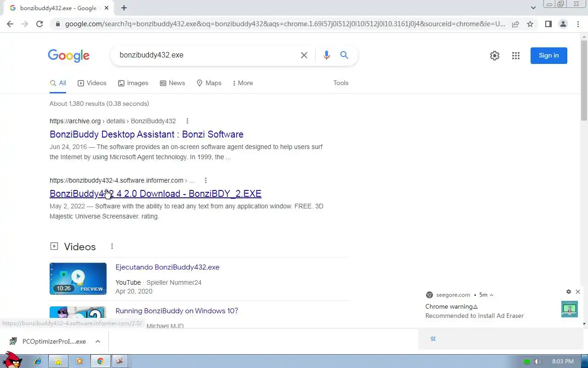588x368 pixels.
Task: Click the archive.org breadcrumb URL text
Action: click(113, 121)
